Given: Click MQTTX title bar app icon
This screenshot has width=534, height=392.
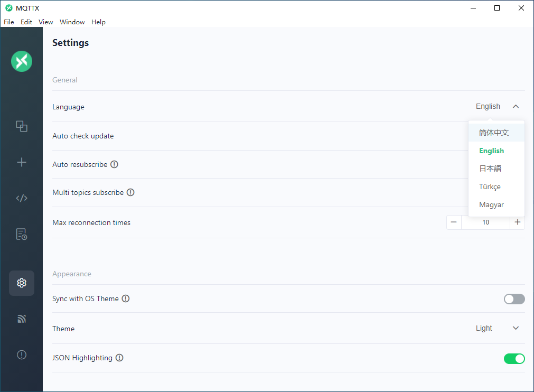Looking at the screenshot, I should [9, 8].
